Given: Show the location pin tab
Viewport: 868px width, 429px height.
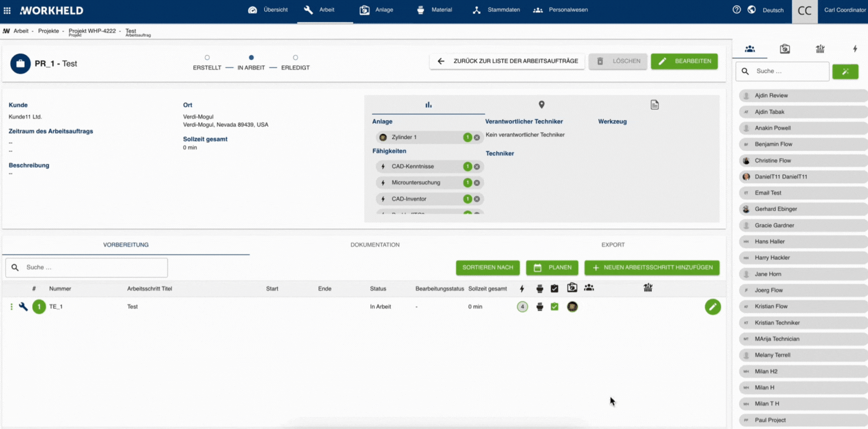Looking at the screenshot, I should coord(541,105).
